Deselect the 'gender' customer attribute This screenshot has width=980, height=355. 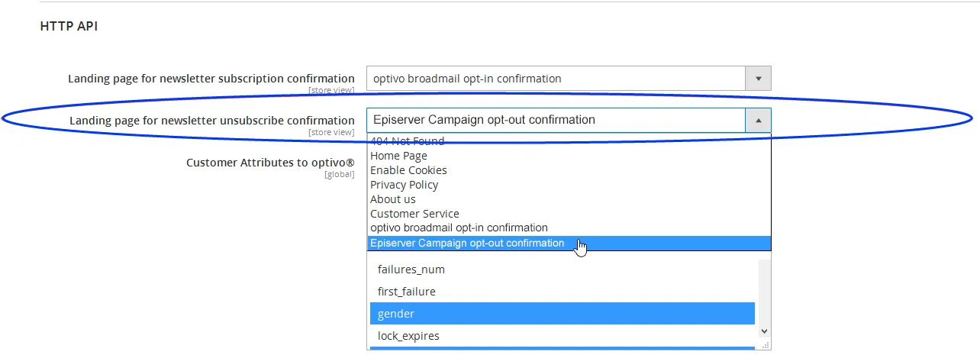coord(563,314)
